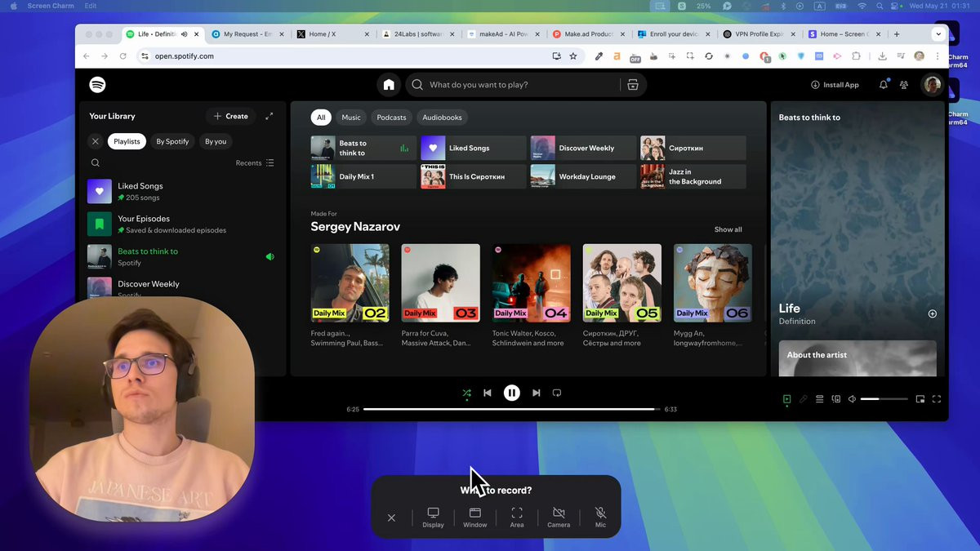Mute the volume speaker icon
Viewport: 980px width, 551px height.
[852, 399]
